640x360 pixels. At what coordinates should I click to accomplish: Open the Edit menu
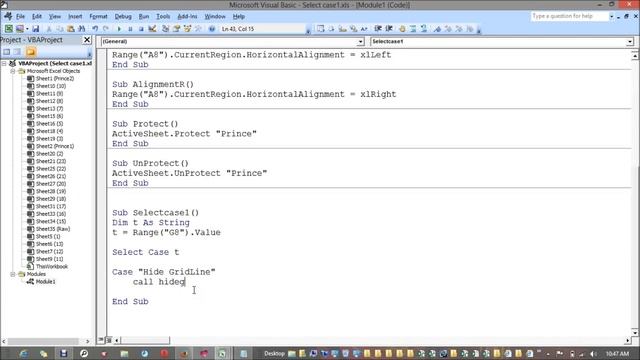point(37,16)
